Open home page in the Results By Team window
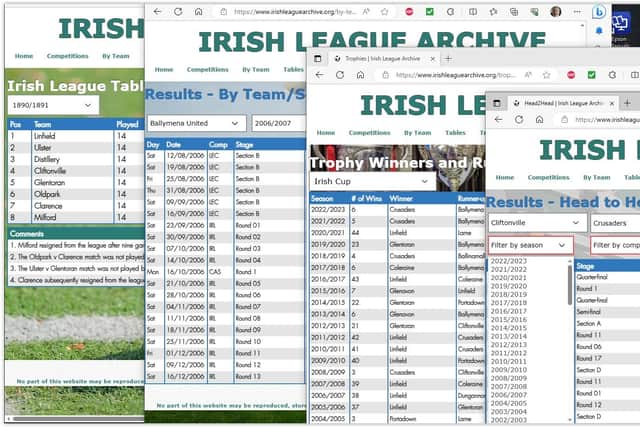640x427 pixels. pyautogui.click(x=198, y=12)
